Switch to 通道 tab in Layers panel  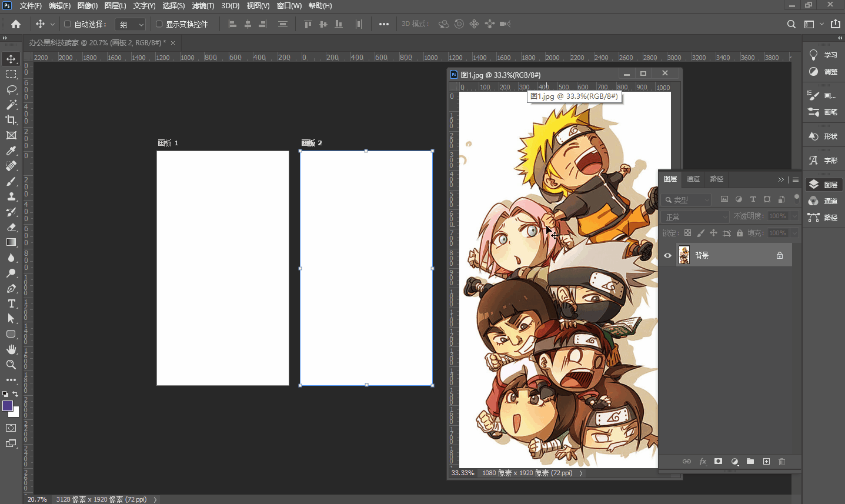point(693,179)
